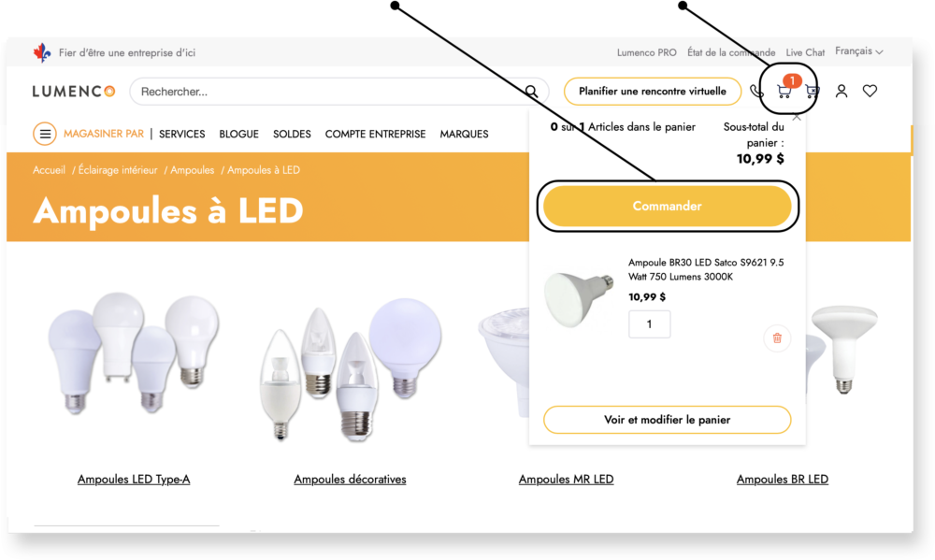Click Voir et modifier le panier

click(x=668, y=420)
